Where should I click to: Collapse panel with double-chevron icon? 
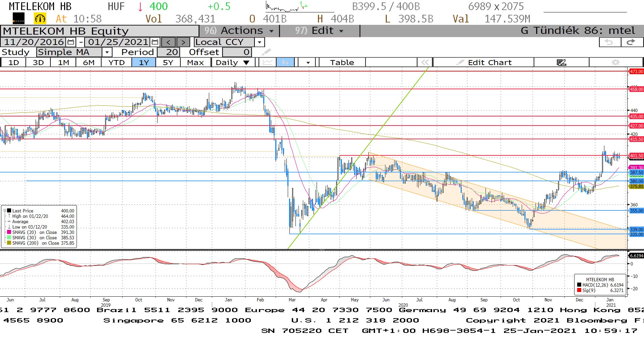tap(425, 62)
